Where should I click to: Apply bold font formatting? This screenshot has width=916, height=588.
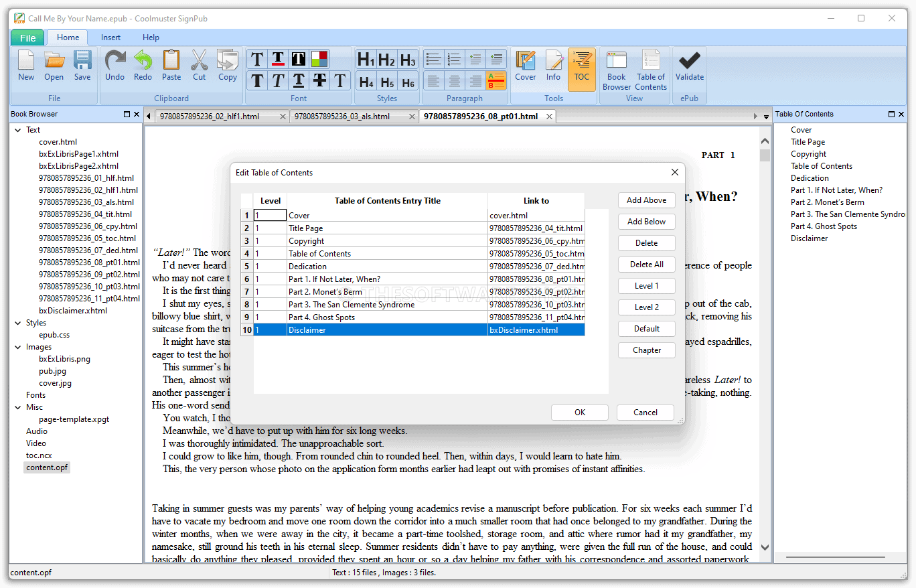[256, 80]
